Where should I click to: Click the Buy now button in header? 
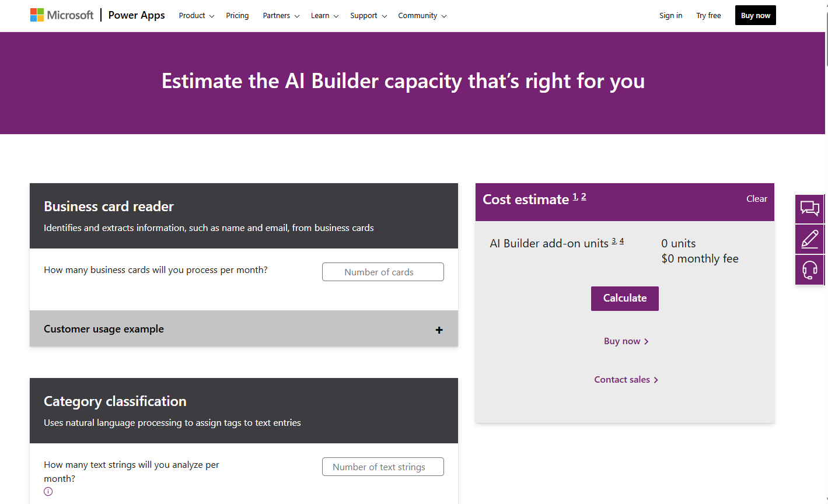756,16
